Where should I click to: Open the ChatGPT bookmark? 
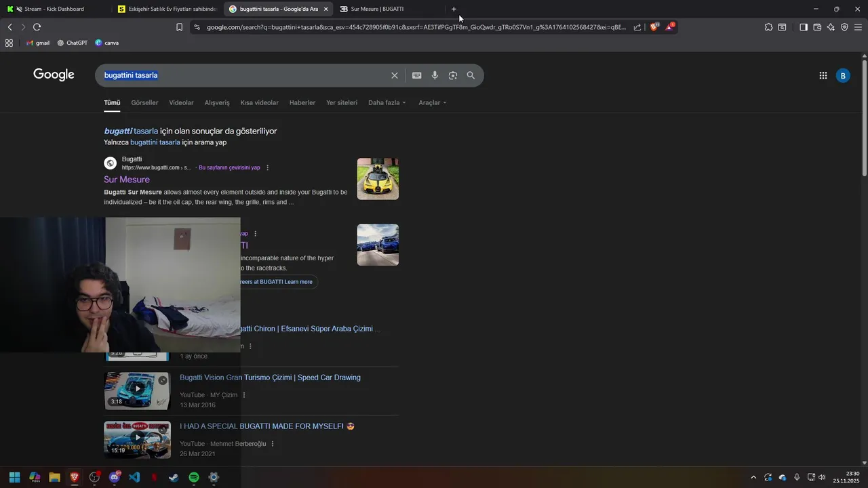tap(72, 43)
